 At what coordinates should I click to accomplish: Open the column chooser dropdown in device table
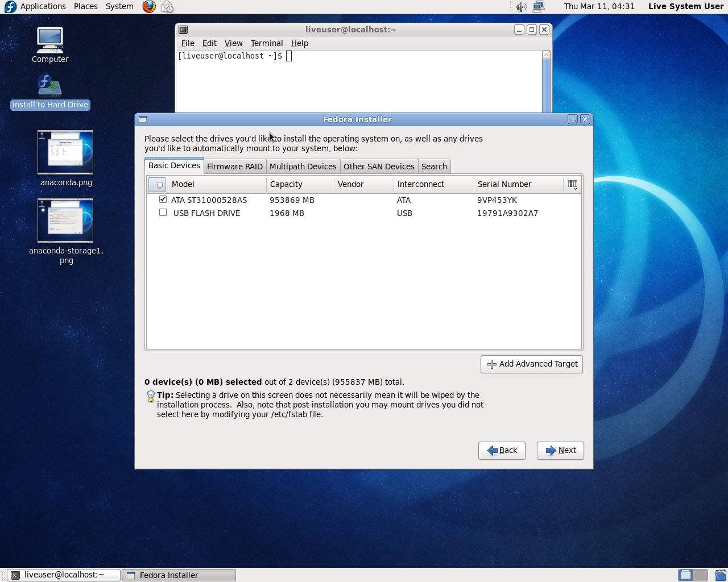(x=573, y=184)
